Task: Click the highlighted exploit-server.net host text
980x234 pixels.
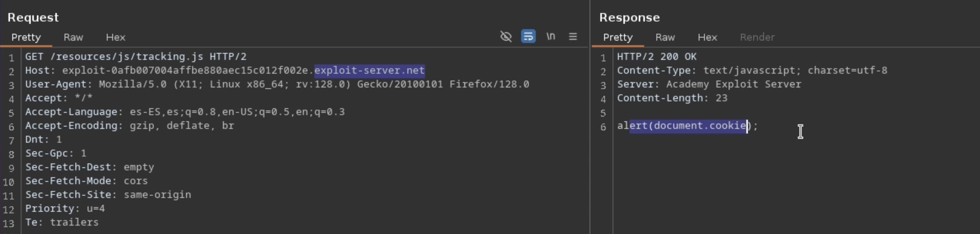Action: pyautogui.click(x=369, y=71)
